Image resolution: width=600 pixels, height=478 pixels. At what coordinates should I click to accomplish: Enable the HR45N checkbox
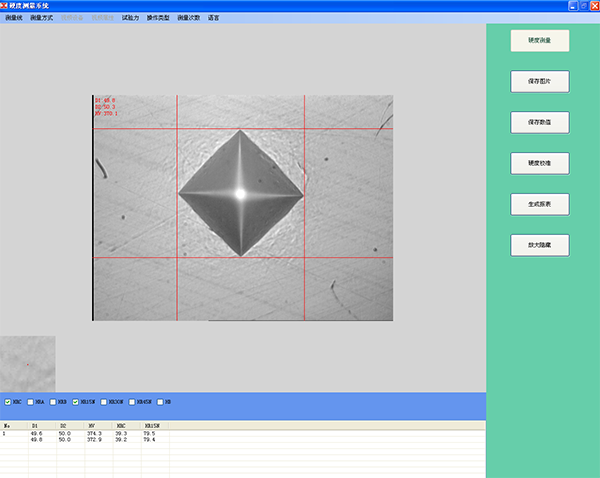132,402
